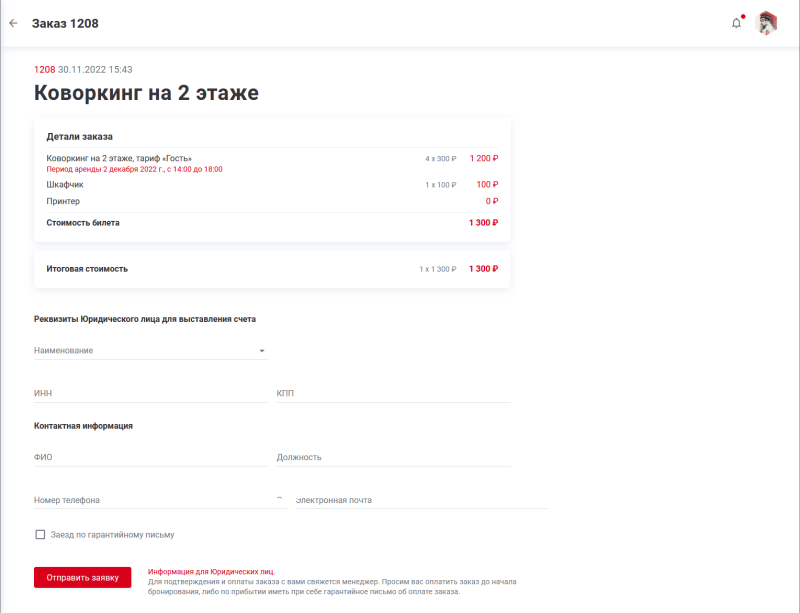Click the user profile avatar
Viewport: 800px width, 613px height.
pyautogui.click(x=767, y=23)
